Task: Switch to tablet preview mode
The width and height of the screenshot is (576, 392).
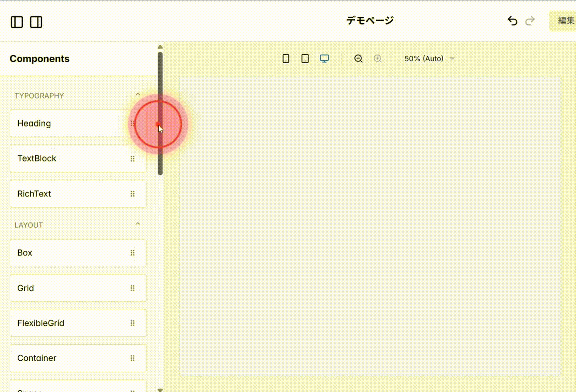Action: [305, 58]
